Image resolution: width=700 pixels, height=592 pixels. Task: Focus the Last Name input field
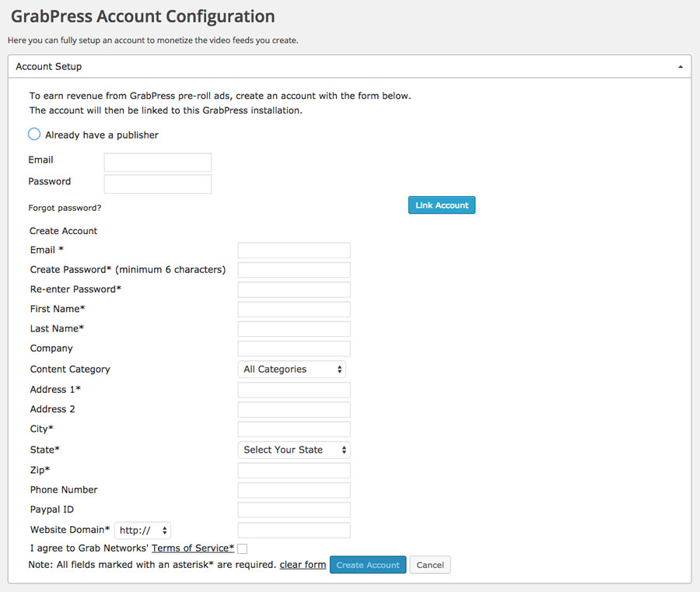click(294, 329)
